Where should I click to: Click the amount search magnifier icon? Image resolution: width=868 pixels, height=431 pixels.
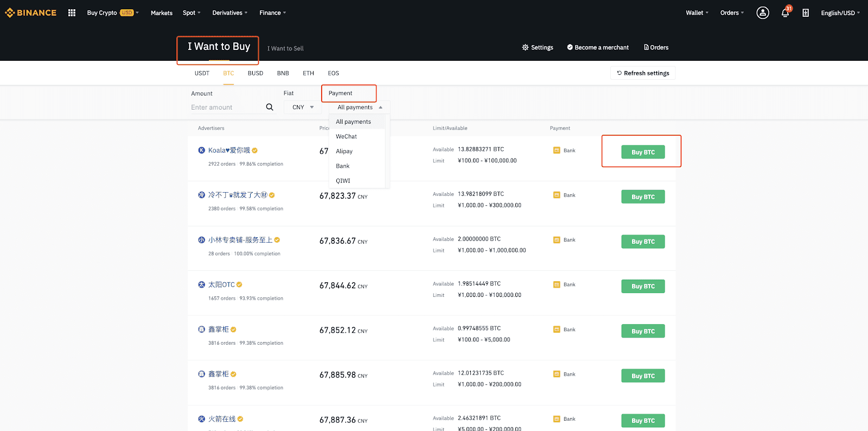point(270,107)
